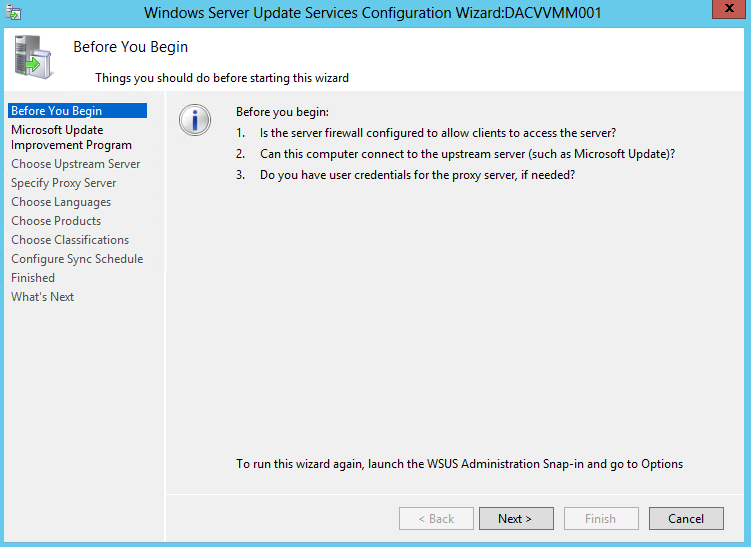Click the Next button
751x547 pixels.
516,519
